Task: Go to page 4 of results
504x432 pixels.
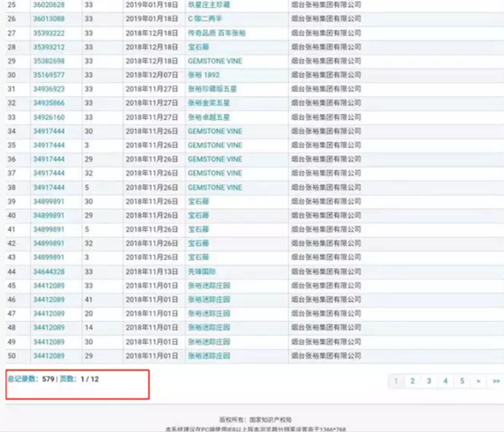Action: tap(445, 381)
